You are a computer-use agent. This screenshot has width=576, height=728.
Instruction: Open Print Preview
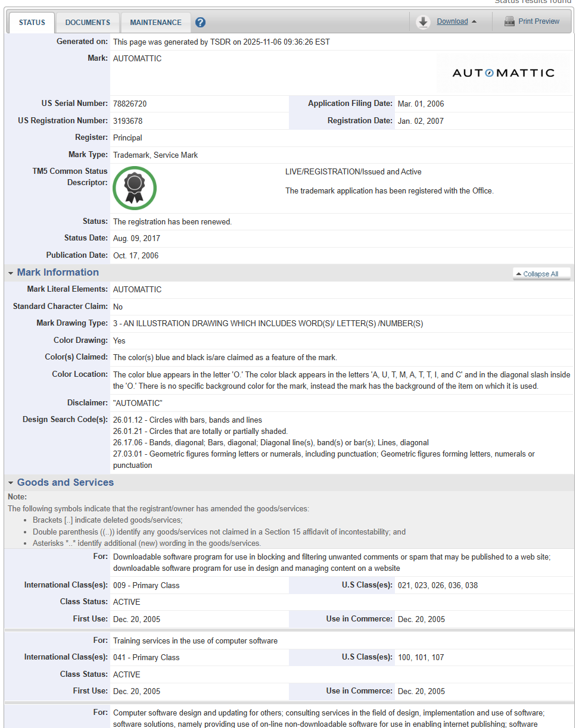click(538, 21)
